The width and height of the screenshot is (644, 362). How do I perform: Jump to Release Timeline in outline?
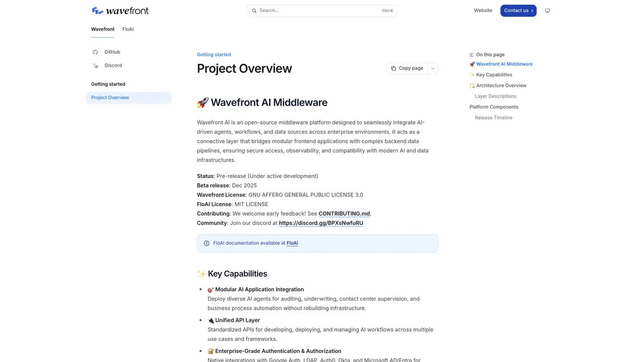[494, 118]
